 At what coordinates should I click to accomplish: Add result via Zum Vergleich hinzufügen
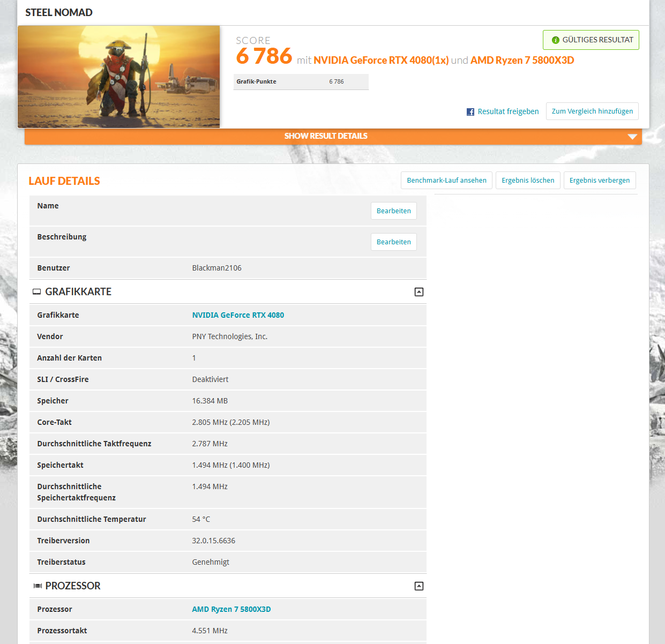point(592,111)
